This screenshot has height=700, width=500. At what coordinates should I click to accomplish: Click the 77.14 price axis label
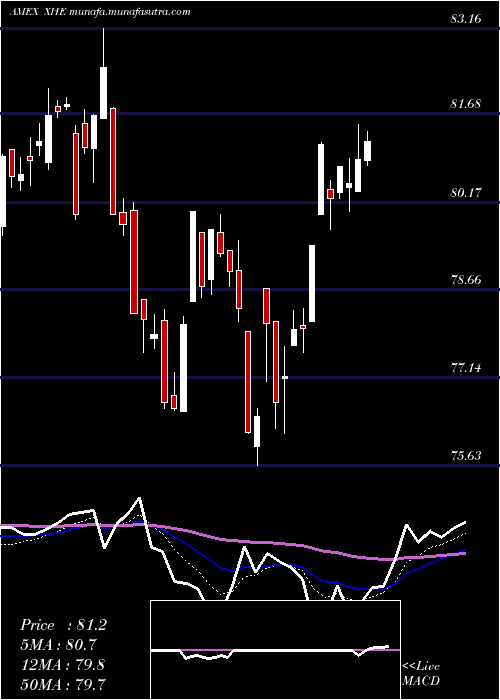click(x=466, y=368)
